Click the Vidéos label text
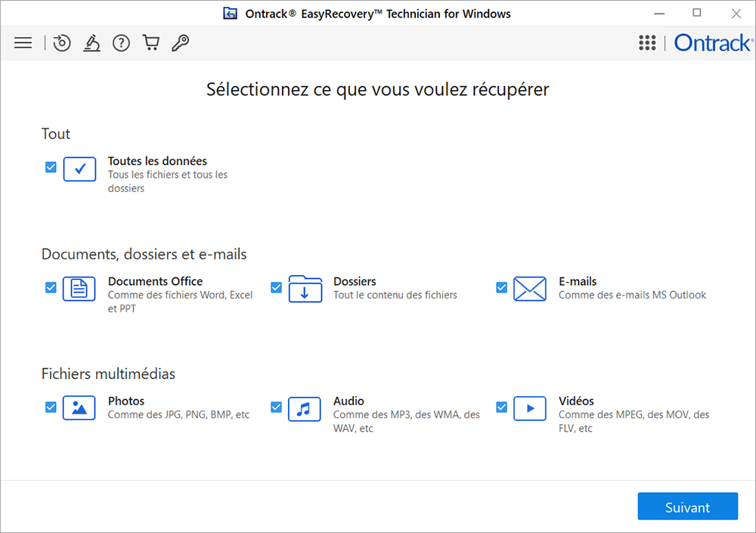Viewport: 756px width, 533px height. pos(576,401)
